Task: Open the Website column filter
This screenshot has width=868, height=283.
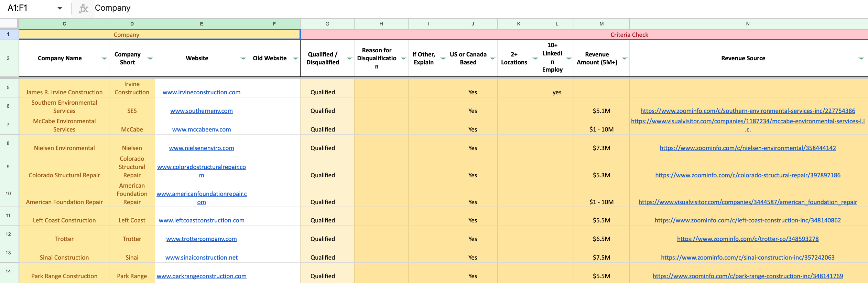Action: tap(243, 59)
